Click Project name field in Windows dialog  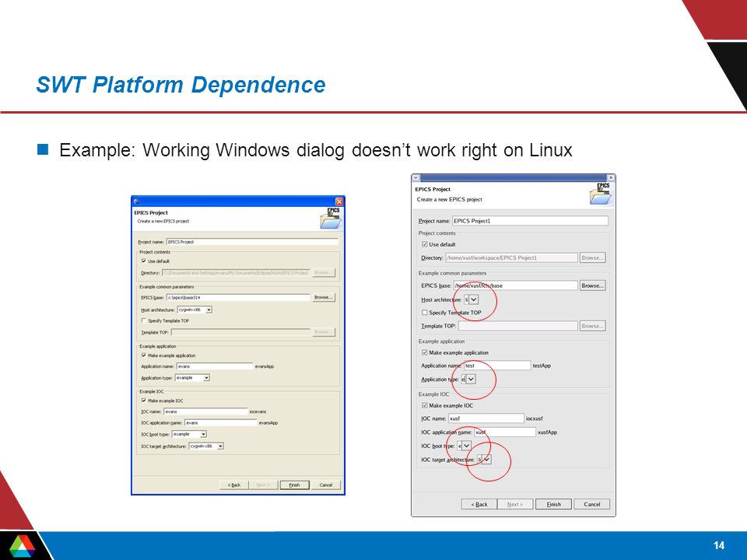coord(252,242)
